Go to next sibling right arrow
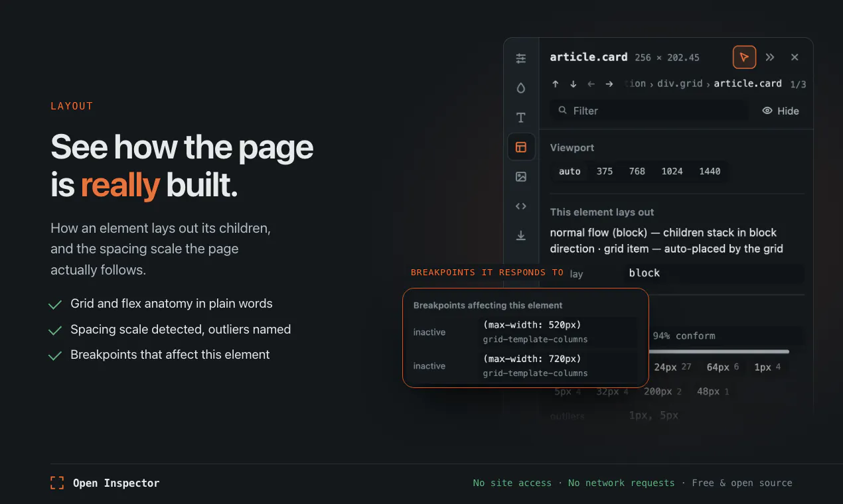This screenshot has height=504, width=843. click(609, 84)
